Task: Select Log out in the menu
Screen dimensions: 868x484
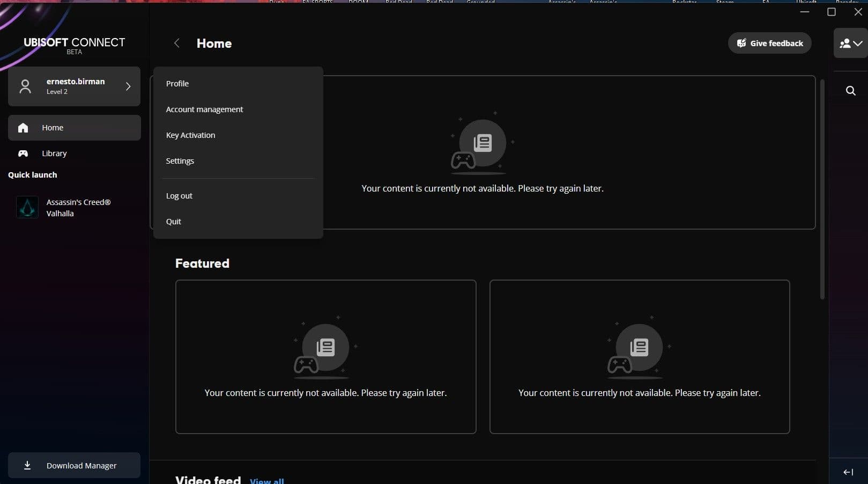Action: (179, 196)
